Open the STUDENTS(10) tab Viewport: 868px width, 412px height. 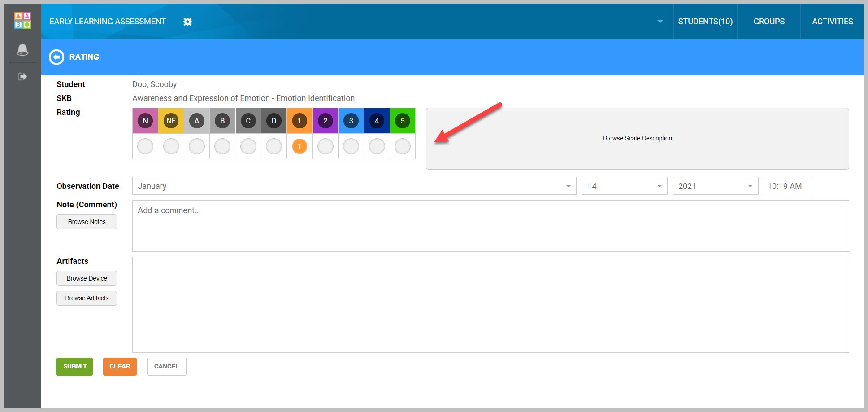coord(705,22)
